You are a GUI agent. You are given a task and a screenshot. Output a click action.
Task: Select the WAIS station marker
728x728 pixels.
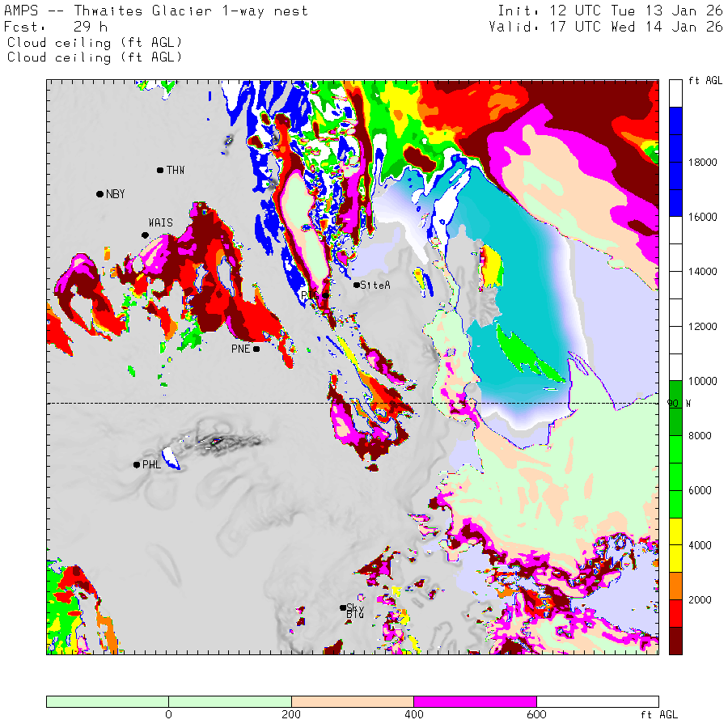pyautogui.click(x=146, y=235)
